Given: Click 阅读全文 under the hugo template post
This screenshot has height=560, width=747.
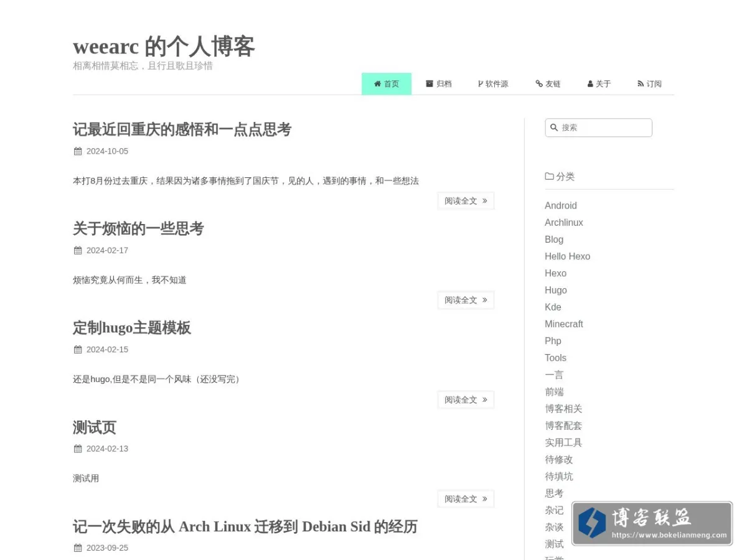Looking at the screenshot, I should point(466,399).
